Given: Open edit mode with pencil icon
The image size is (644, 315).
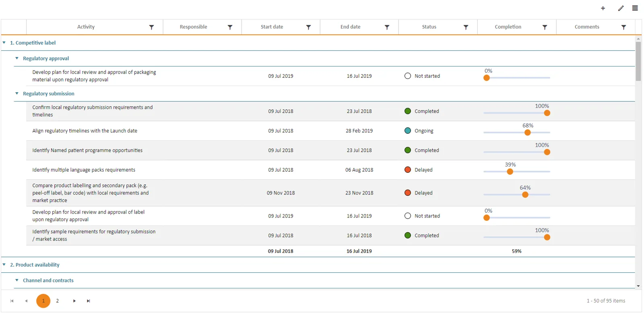Looking at the screenshot, I should (621, 8).
